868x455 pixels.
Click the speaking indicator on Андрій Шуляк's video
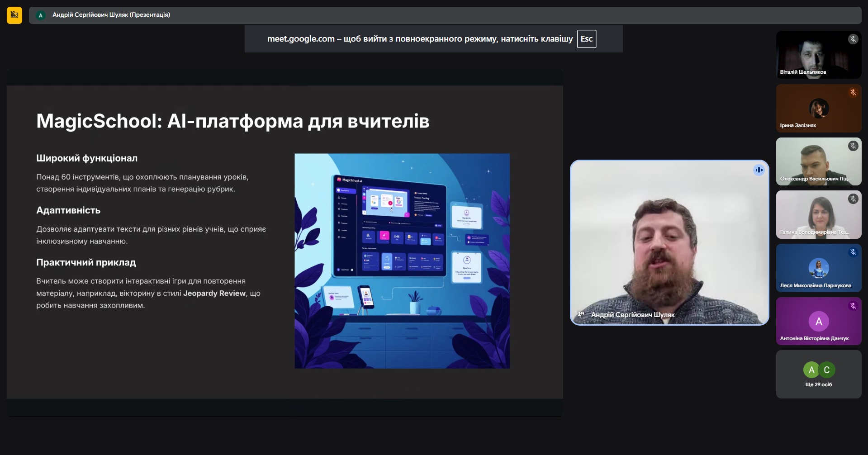click(759, 170)
